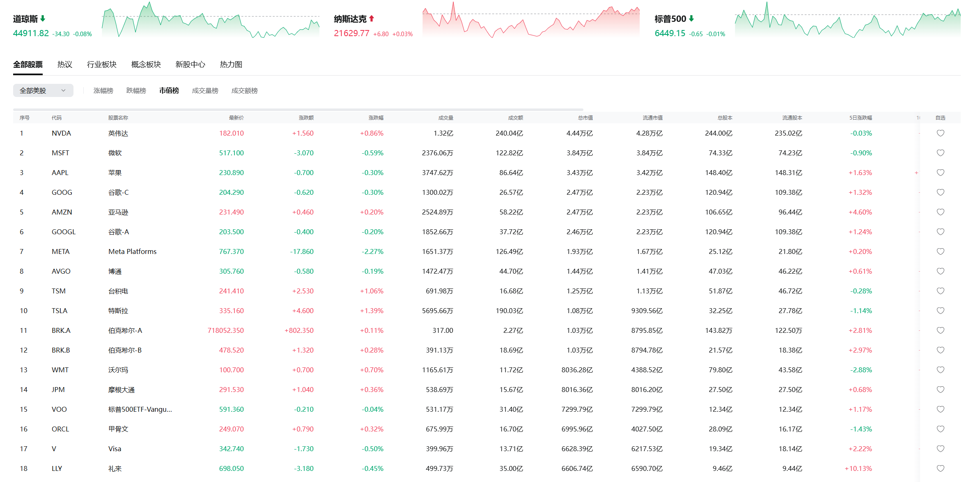Click the price 718052.350 cell
The height and width of the screenshot is (482, 980).
click(x=226, y=330)
